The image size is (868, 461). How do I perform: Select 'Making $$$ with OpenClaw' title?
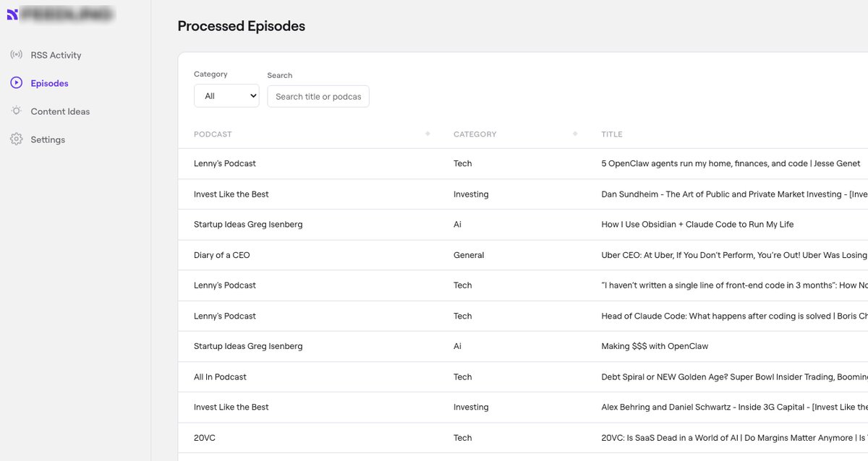(x=655, y=346)
